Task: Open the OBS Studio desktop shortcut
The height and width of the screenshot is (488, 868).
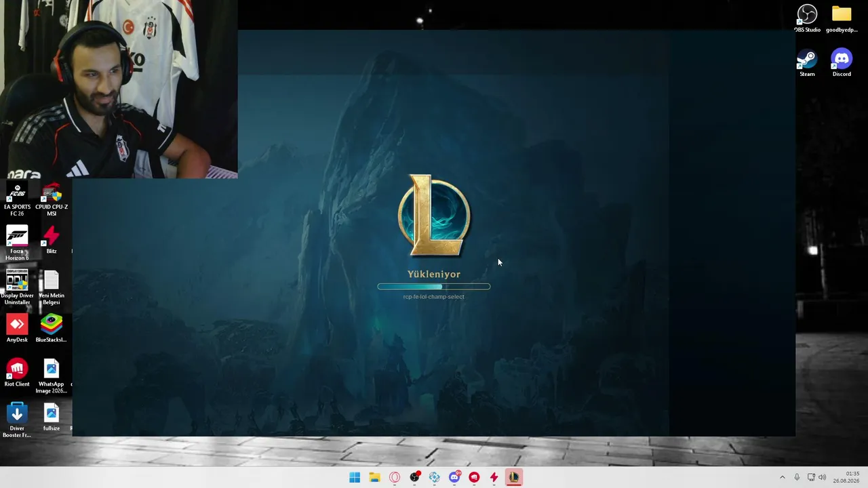Action: (807, 18)
